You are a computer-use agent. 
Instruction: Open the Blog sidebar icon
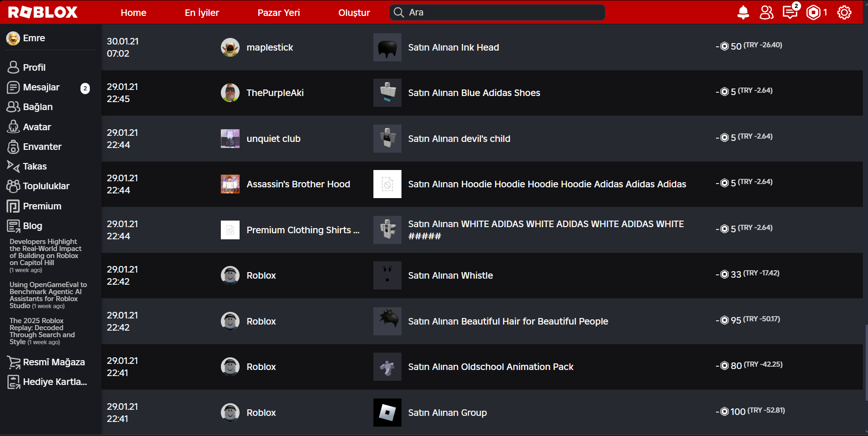point(13,226)
